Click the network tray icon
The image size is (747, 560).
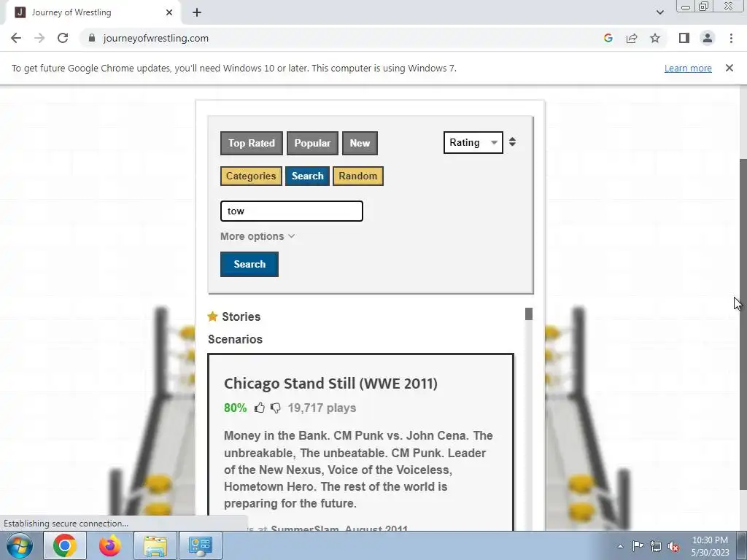point(656,546)
